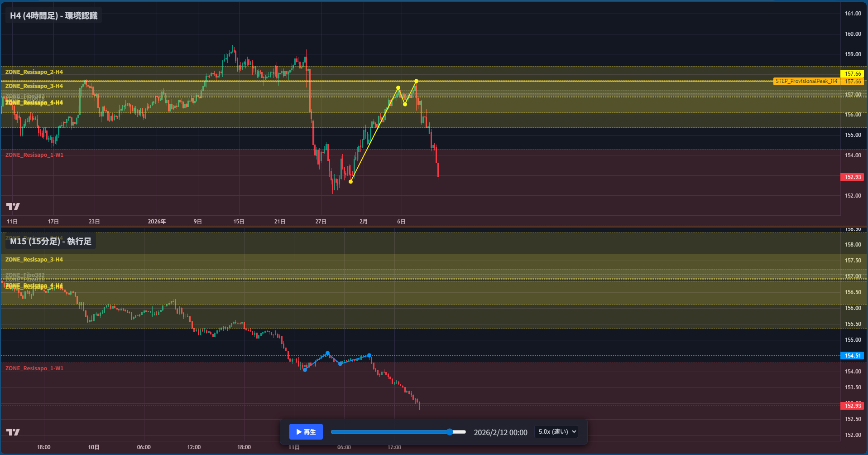Click the TradingView logo in the H4 chart
Viewport: 868px width, 455px height.
coord(13,207)
